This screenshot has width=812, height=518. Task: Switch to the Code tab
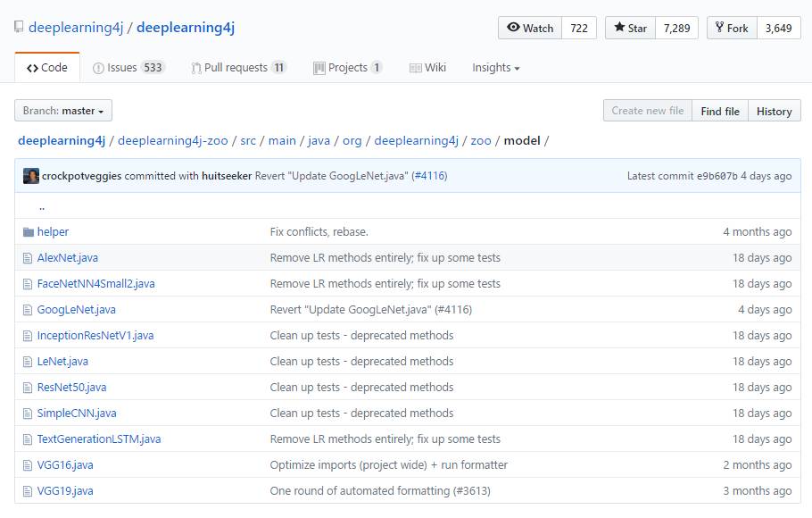[x=47, y=67]
